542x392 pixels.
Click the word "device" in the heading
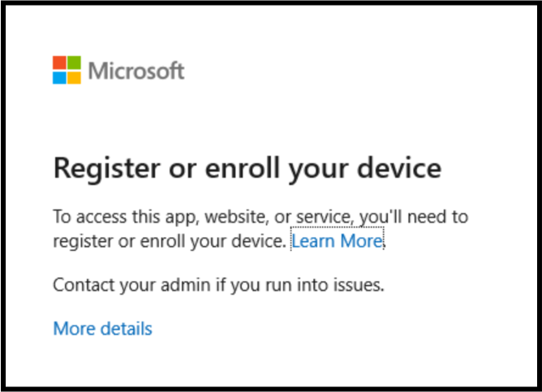pos(402,168)
